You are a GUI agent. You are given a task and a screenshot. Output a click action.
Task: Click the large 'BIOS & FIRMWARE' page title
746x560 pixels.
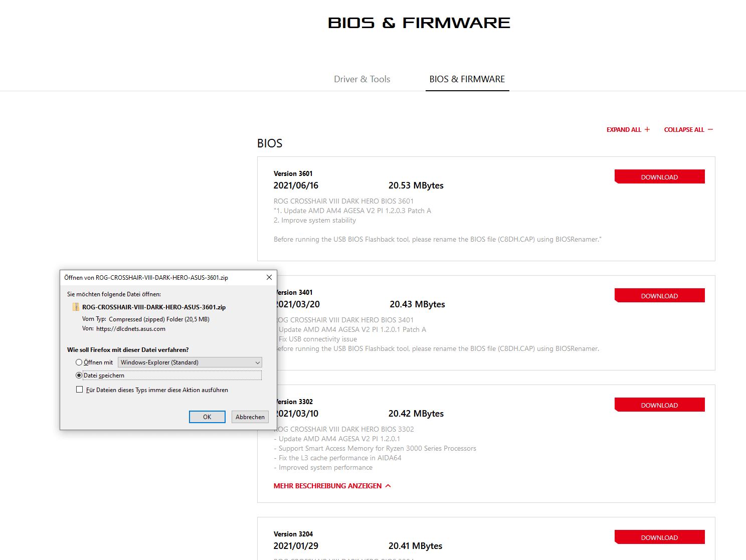click(419, 23)
